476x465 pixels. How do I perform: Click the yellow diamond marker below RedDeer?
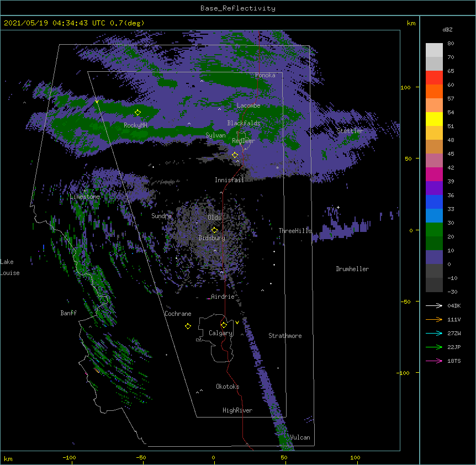pyautogui.click(x=235, y=155)
